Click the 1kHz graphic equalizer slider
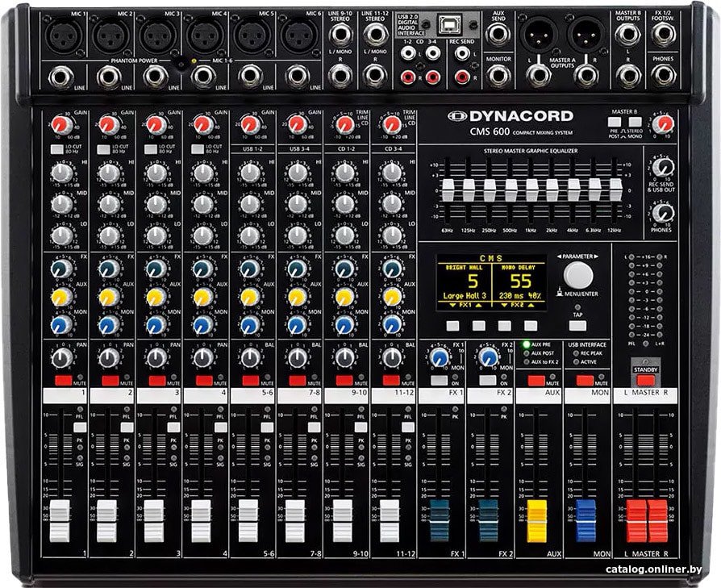This screenshot has width=721, height=588. coord(532,190)
